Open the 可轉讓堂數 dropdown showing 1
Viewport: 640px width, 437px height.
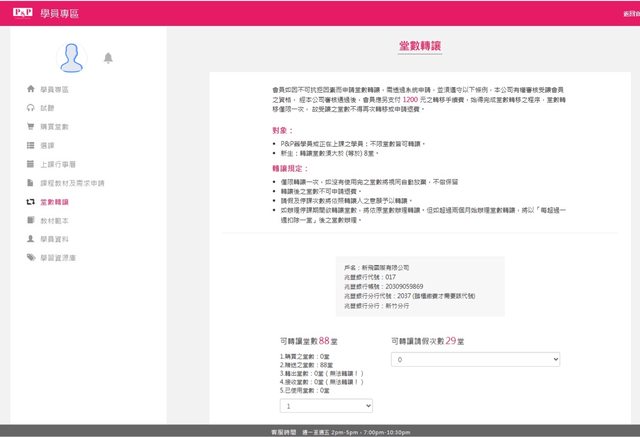point(326,407)
